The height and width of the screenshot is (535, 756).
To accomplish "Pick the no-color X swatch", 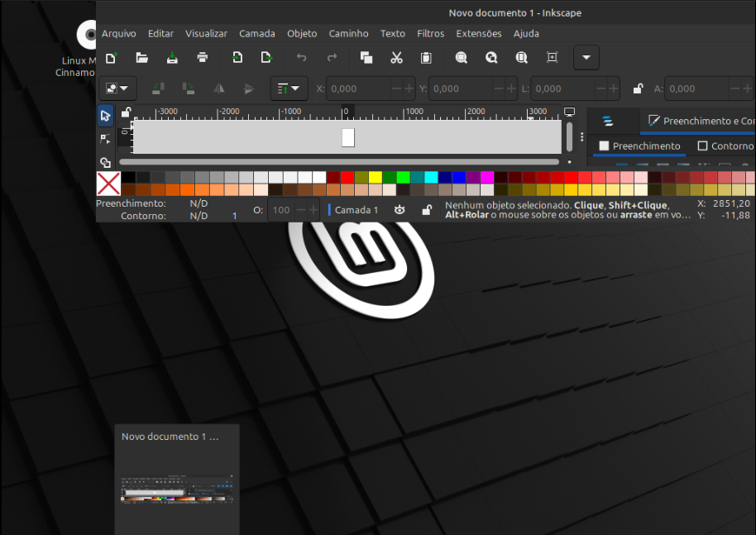I will point(108,184).
